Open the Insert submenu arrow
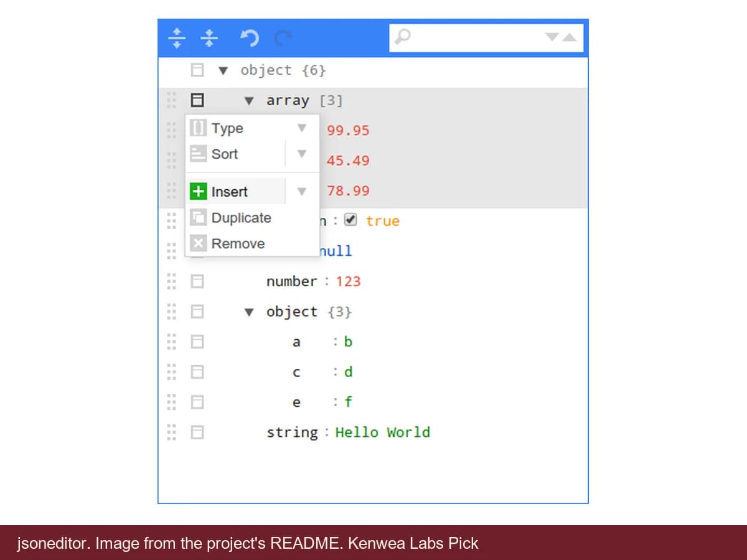This screenshot has width=747, height=560. click(302, 192)
